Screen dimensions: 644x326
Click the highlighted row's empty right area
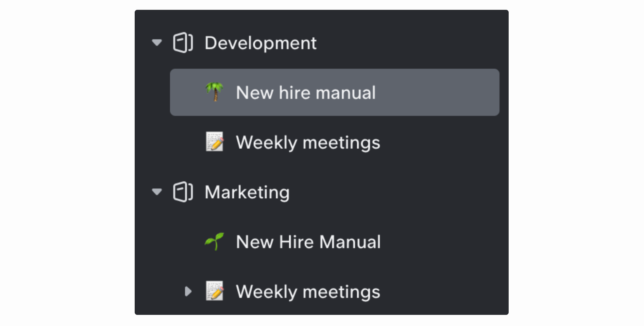438,92
